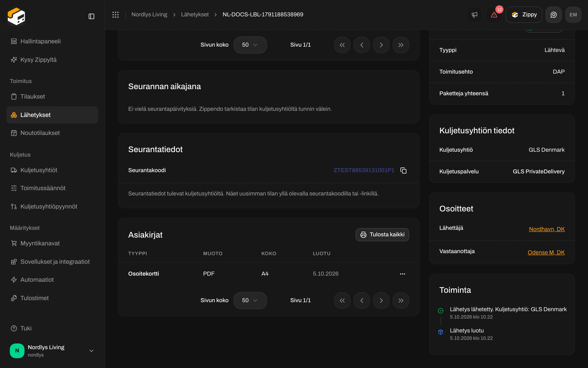Copy the tracking code ZTEST88539131001P1
The width and height of the screenshot is (588, 368).
(403, 170)
